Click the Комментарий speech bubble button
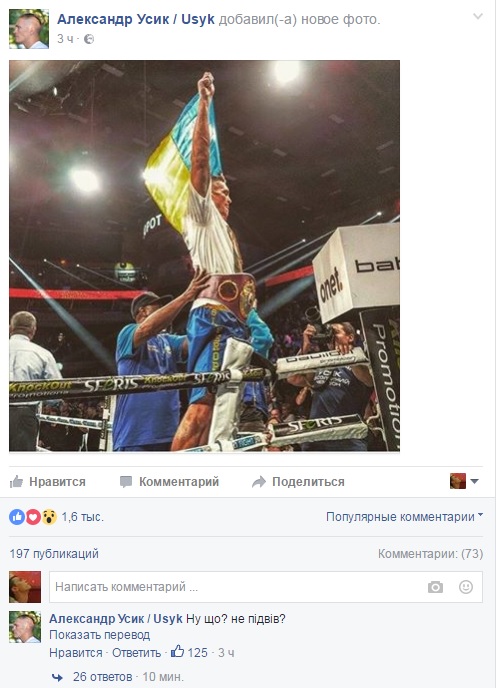Viewport: 496px width, 688px height. point(169,481)
